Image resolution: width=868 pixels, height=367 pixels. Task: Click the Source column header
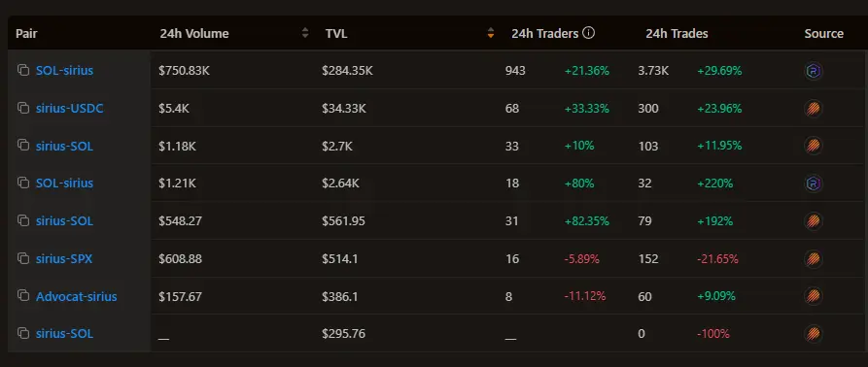823,34
